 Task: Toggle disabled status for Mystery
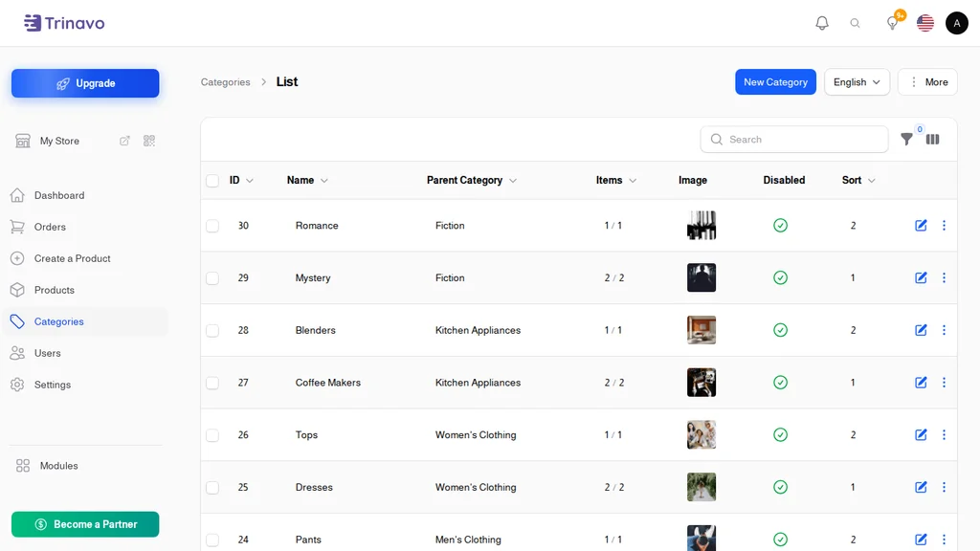(780, 277)
